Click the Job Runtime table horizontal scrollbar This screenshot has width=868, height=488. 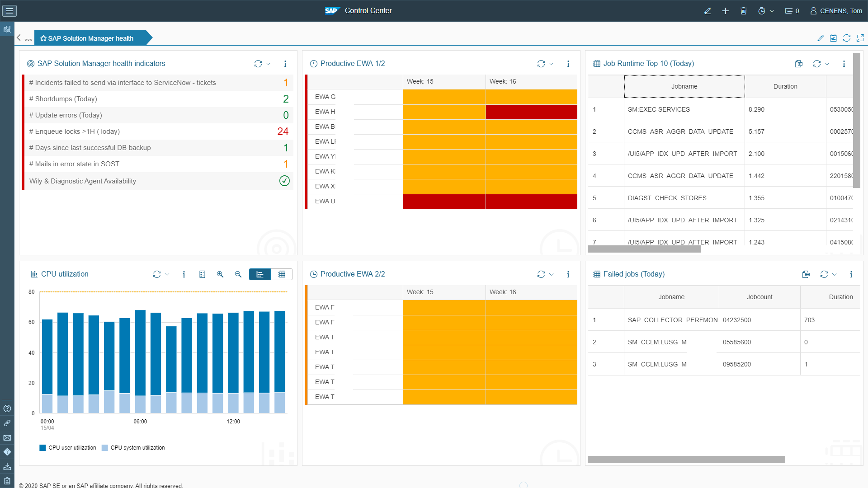644,249
